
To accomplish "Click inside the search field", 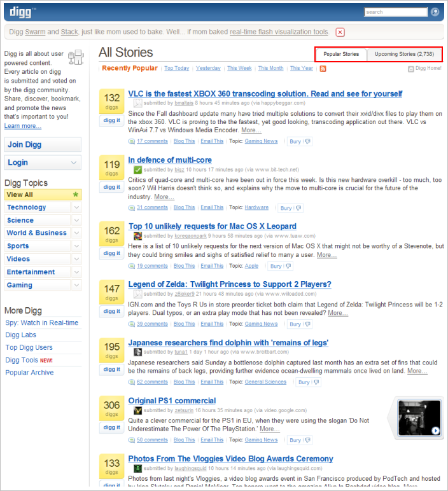I will pos(396,12).
